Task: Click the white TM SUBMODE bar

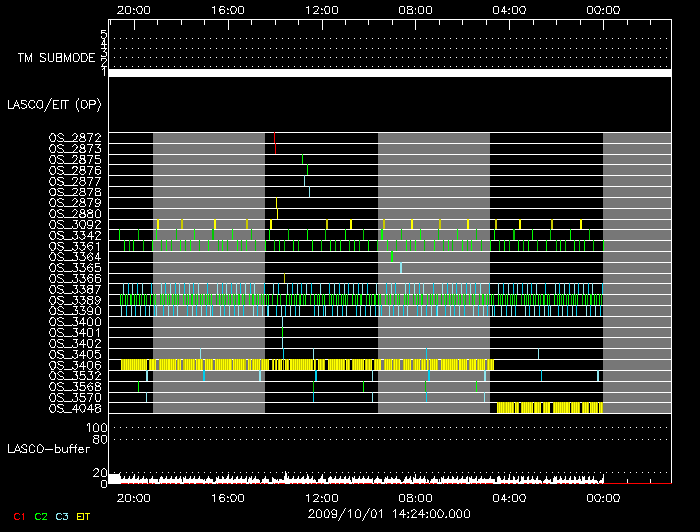Action: click(x=389, y=73)
